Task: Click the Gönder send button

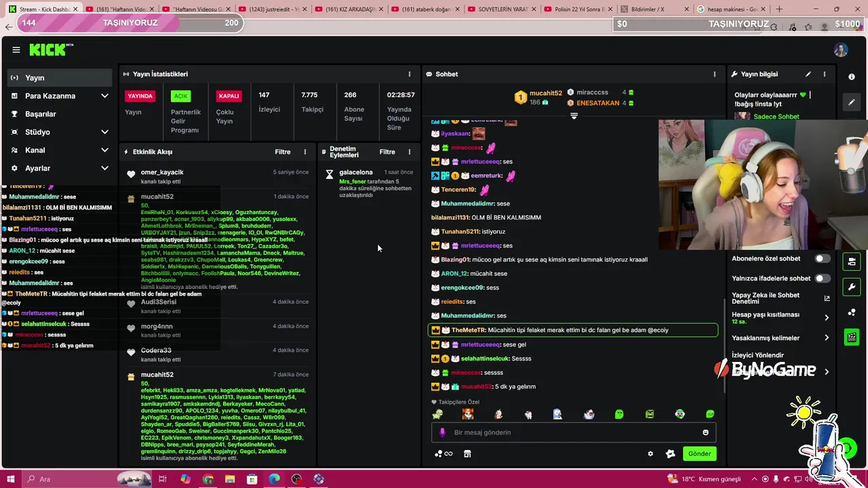Action: coord(699,453)
